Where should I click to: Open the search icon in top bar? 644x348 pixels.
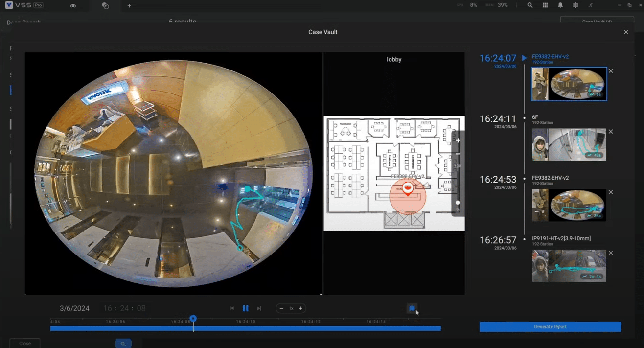click(x=530, y=5)
